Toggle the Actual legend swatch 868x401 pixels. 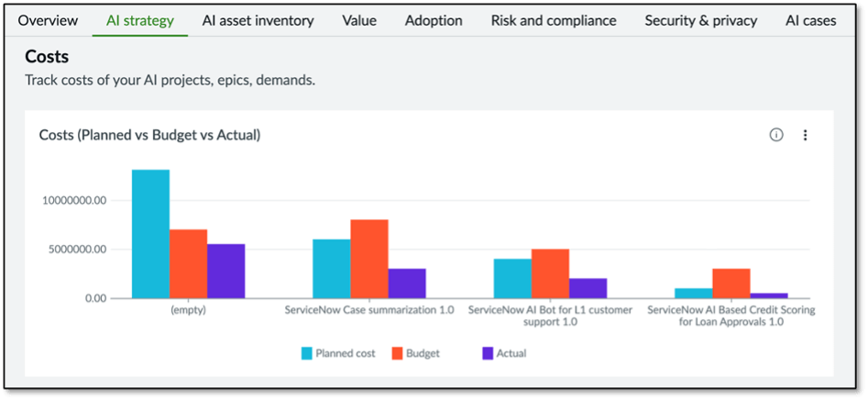[489, 353]
